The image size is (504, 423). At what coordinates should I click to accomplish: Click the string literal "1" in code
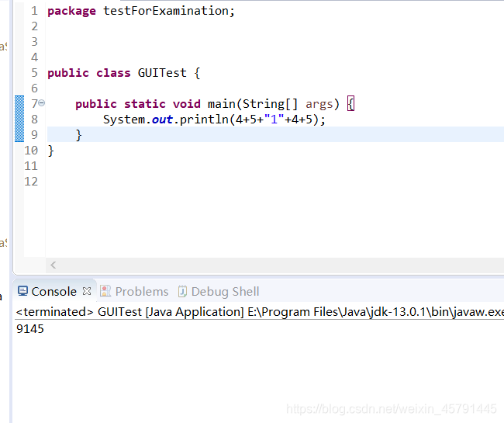(274, 120)
